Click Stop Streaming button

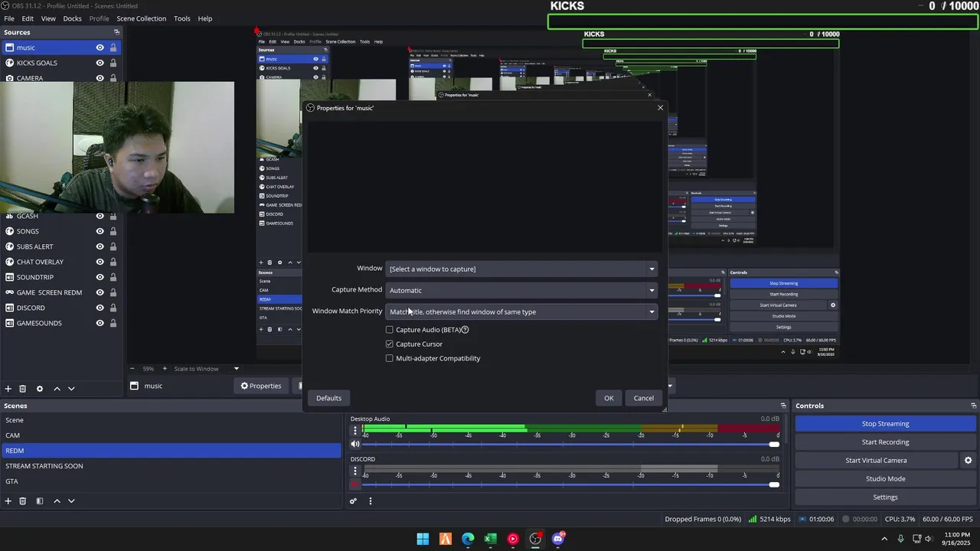885,424
